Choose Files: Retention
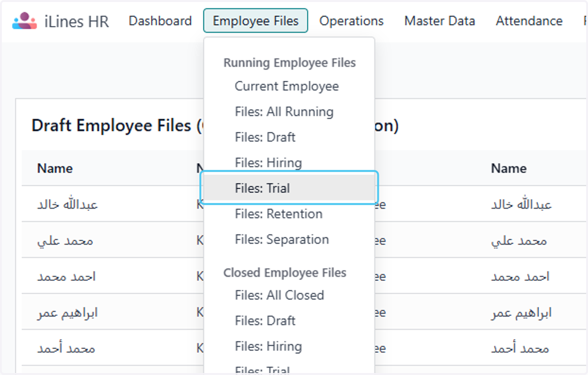The image size is (588, 375). 278,214
